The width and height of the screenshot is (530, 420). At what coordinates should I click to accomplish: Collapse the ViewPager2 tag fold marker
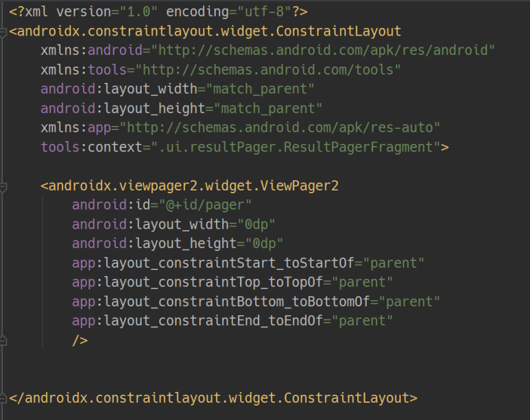click(x=3, y=186)
